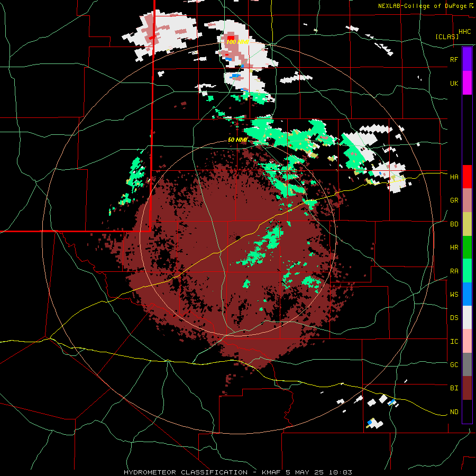Click the purple RF color swatch in legend
The height and width of the screenshot is (476, 476).
467,59
